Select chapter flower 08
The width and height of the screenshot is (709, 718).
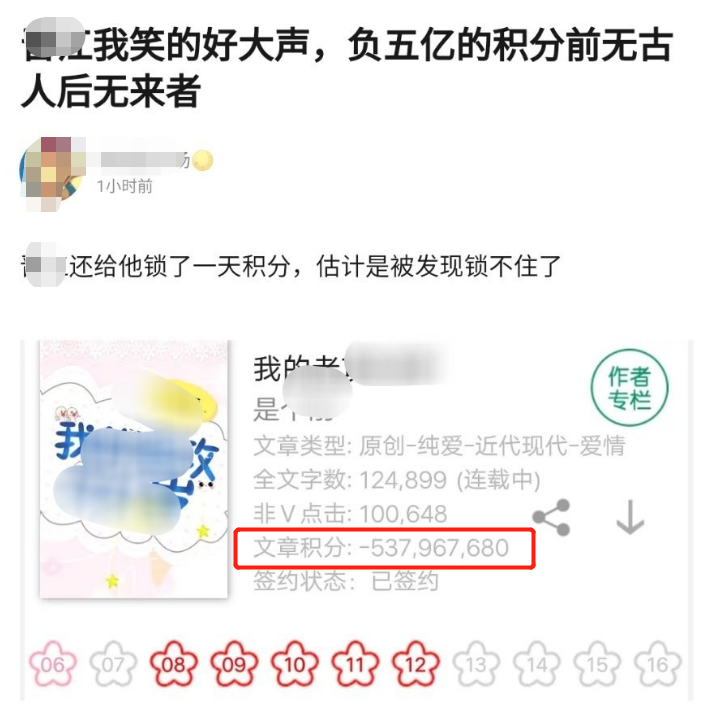173,664
